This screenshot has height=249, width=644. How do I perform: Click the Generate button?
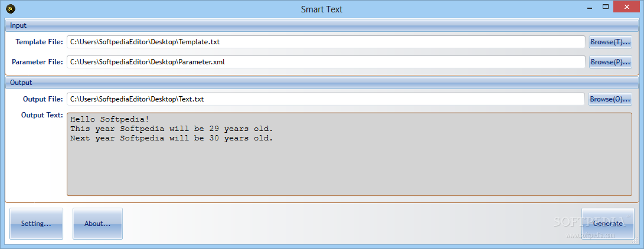607,224
